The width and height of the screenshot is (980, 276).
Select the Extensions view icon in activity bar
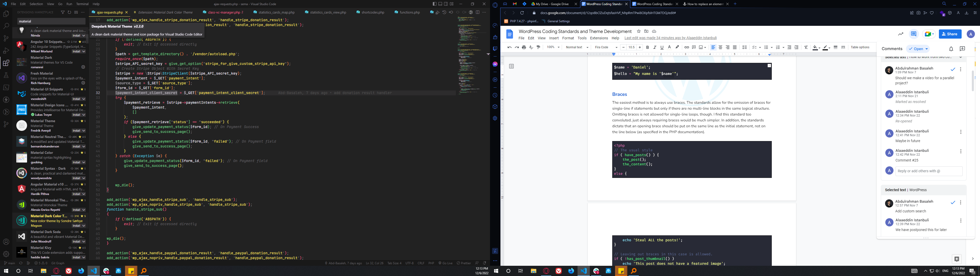6,63
